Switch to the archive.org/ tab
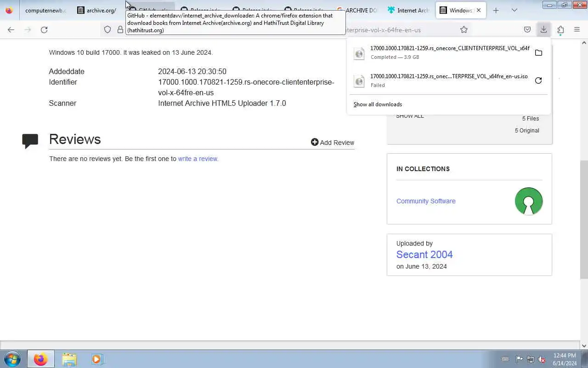Viewport: 588px width, 368px height. pyautogui.click(x=96, y=10)
